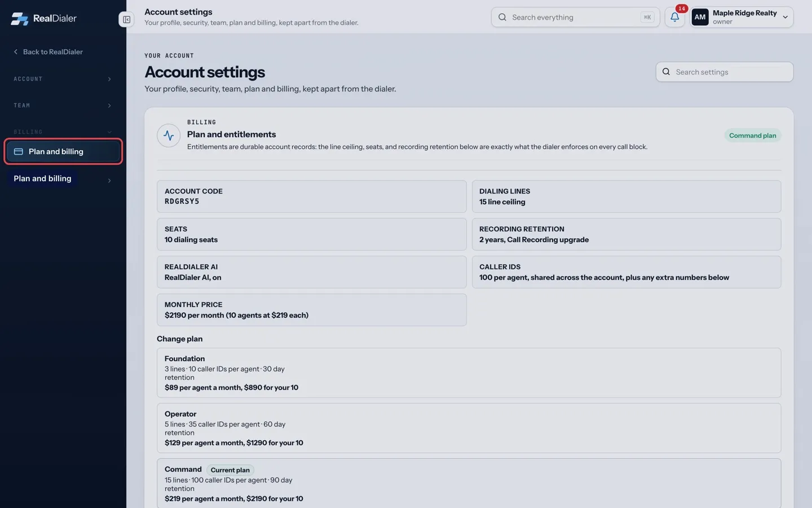Collapse the sidebar with the panel icon
The width and height of the screenshot is (812, 508).
(126, 19)
